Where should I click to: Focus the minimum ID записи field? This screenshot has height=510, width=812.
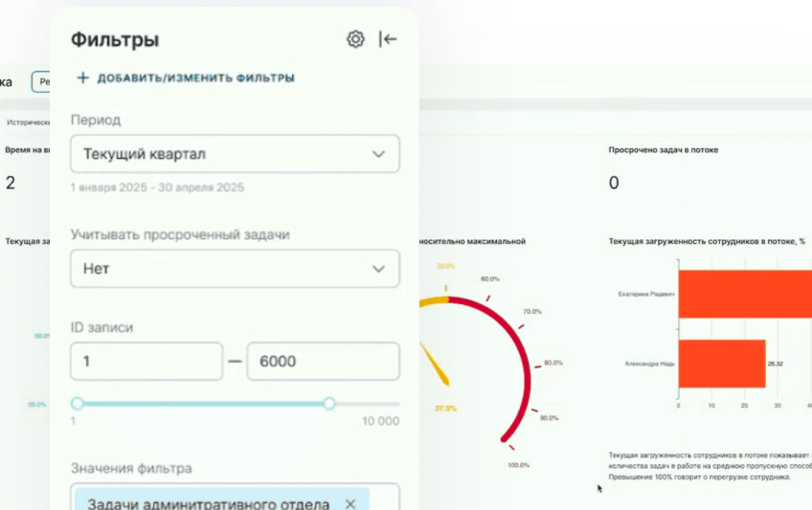(x=147, y=361)
